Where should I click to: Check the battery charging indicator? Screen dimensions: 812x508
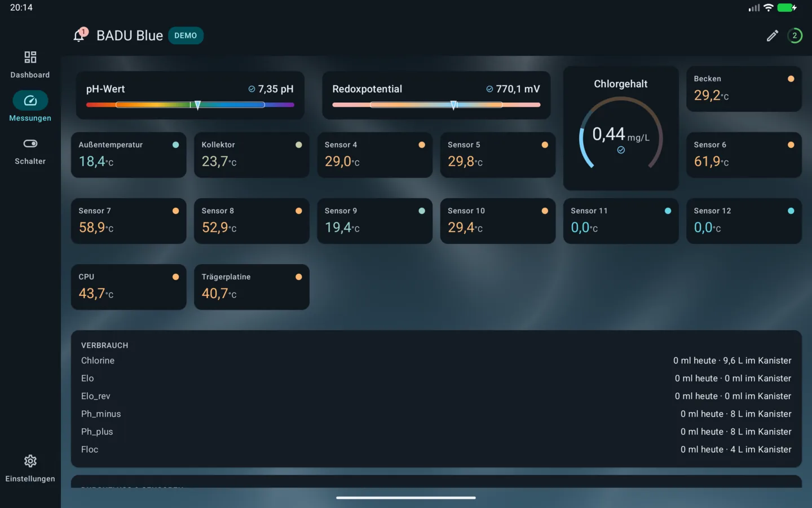[x=787, y=8]
